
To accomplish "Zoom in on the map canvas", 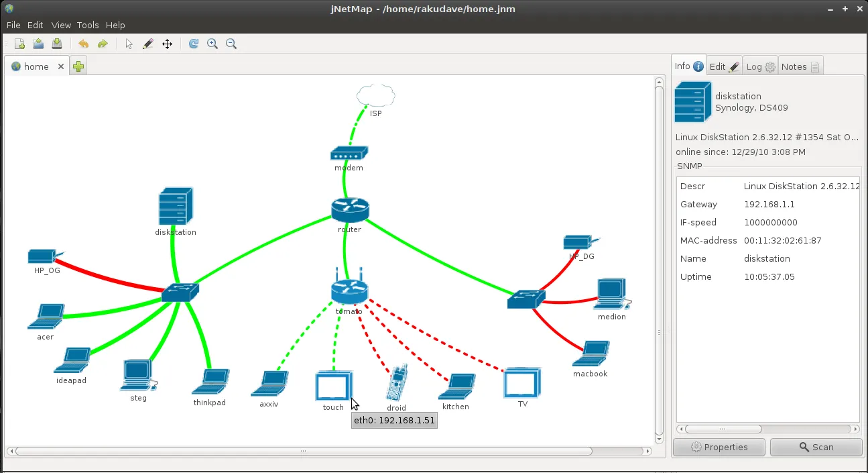I will point(212,43).
